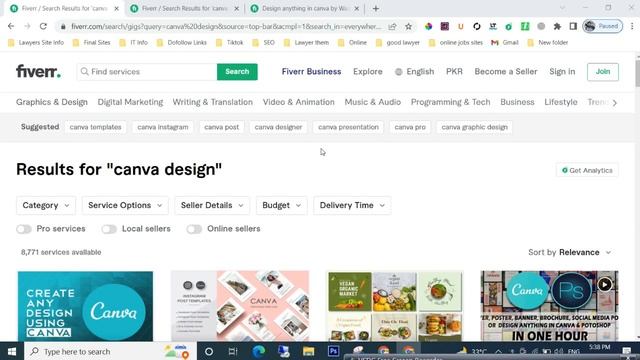
Task: Open Music & Audio category menu
Action: click(373, 102)
